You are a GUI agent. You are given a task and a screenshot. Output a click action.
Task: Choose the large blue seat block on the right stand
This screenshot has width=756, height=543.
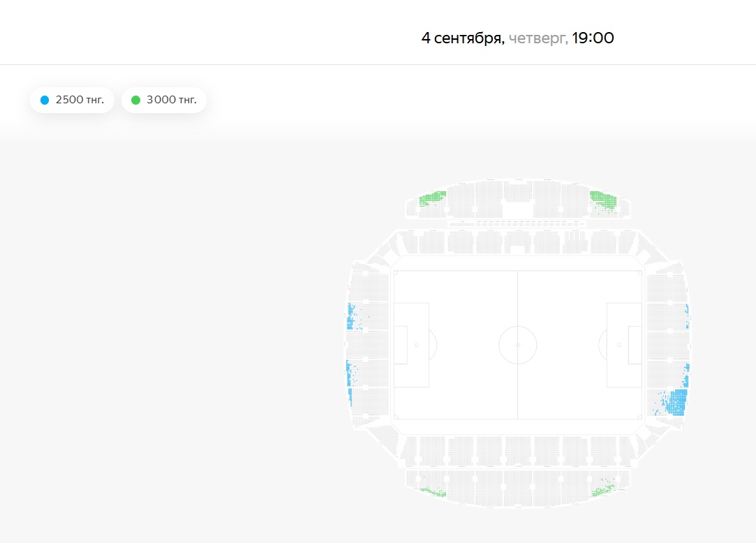pos(676,403)
